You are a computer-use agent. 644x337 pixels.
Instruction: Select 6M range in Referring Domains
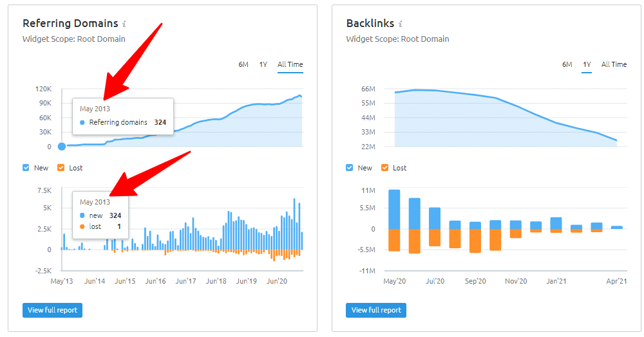point(243,64)
